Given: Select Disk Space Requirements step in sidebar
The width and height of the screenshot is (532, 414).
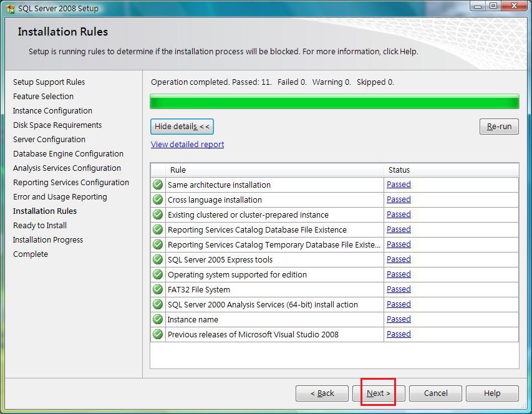Looking at the screenshot, I should point(57,125).
